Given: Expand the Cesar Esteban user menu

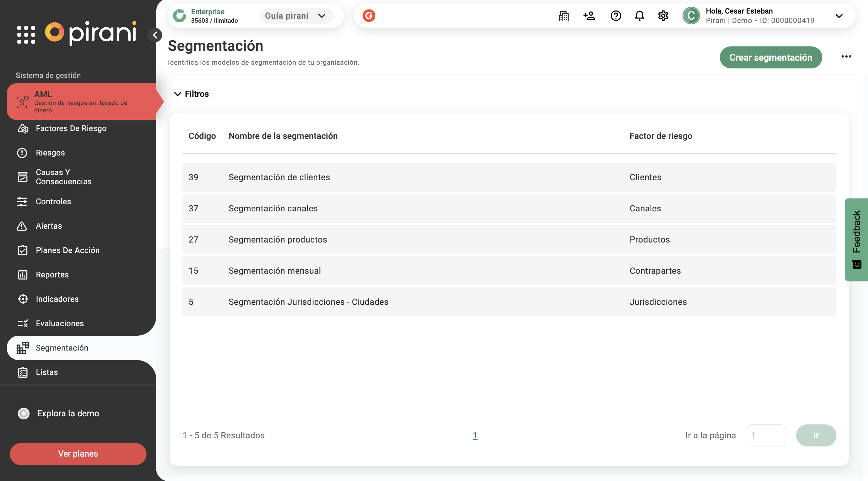Looking at the screenshot, I should click(x=839, y=16).
